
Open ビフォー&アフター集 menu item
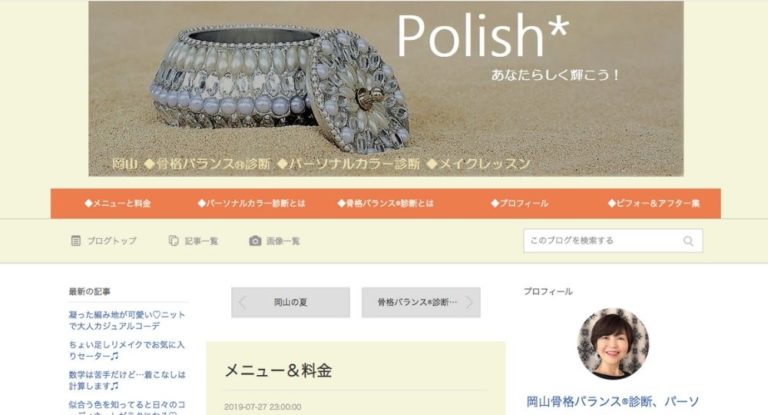(x=654, y=203)
